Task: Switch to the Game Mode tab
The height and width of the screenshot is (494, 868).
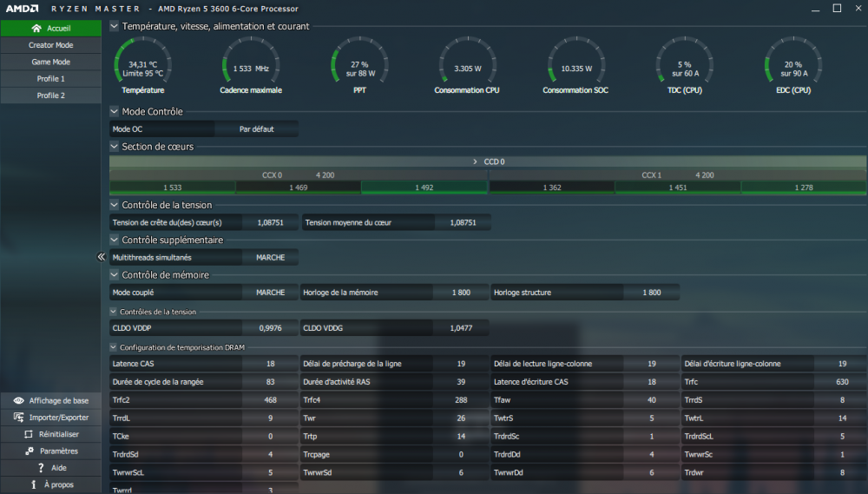Action: click(x=51, y=62)
